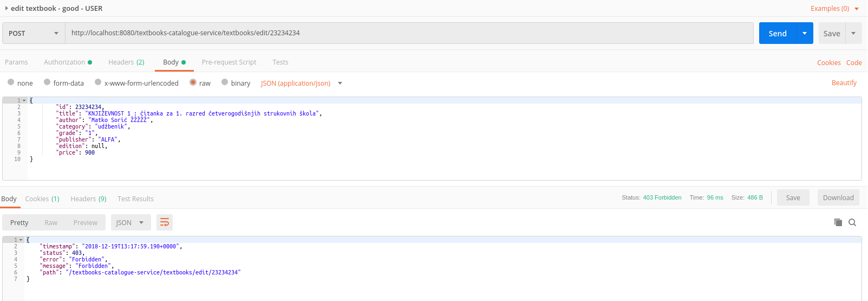Screen dimensions: 868x301
Task: Click the request URL input field
Action: [x=409, y=33]
